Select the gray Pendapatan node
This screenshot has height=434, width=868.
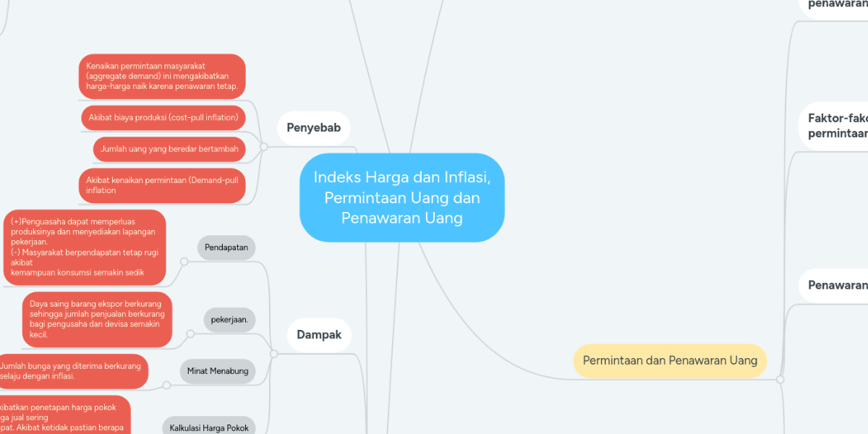point(226,247)
